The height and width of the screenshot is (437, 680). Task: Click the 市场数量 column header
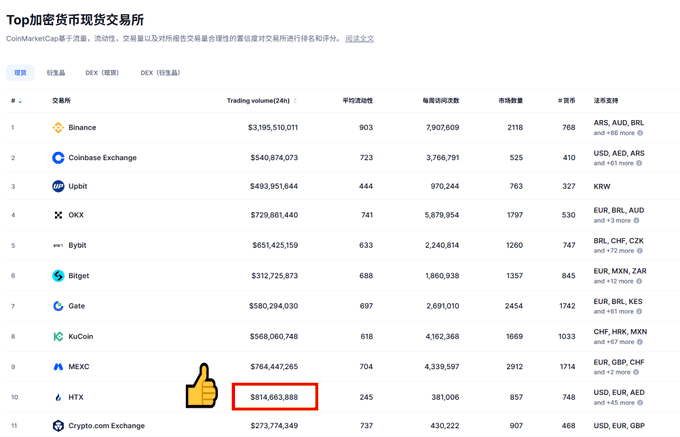click(510, 101)
